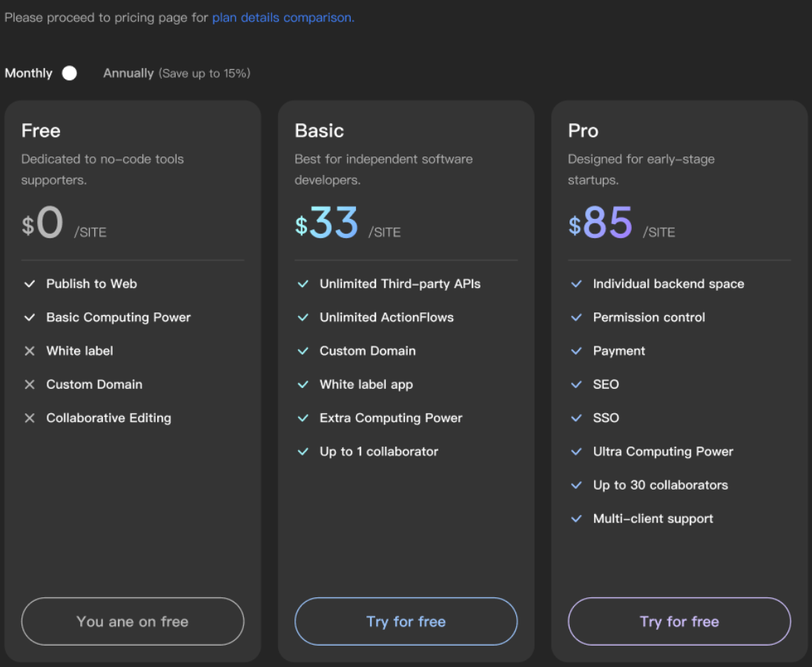812x667 pixels.
Task: Click checkmark icon beside Basic Computing Power
Action: (x=30, y=317)
